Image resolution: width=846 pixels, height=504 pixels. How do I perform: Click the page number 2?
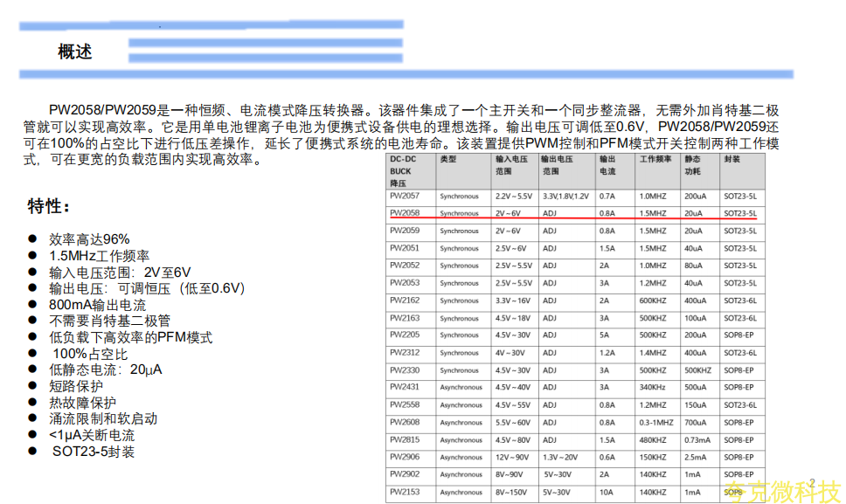click(x=812, y=482)
